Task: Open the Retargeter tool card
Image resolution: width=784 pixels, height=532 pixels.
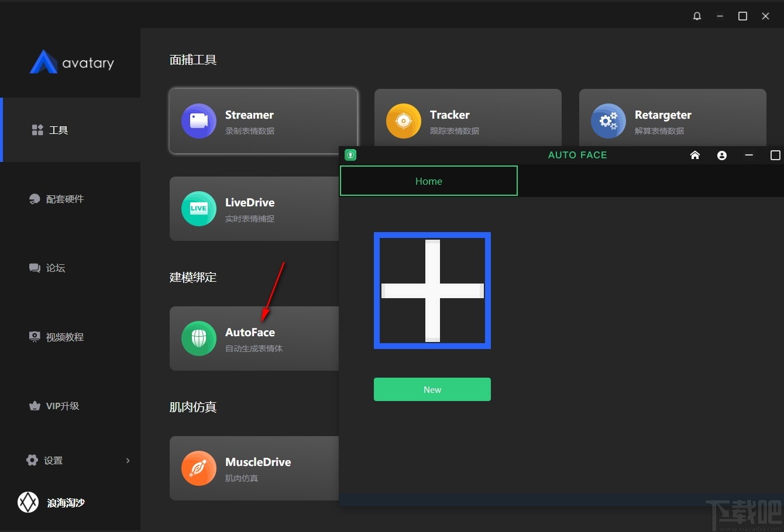Action: click(x=673, y=118)
